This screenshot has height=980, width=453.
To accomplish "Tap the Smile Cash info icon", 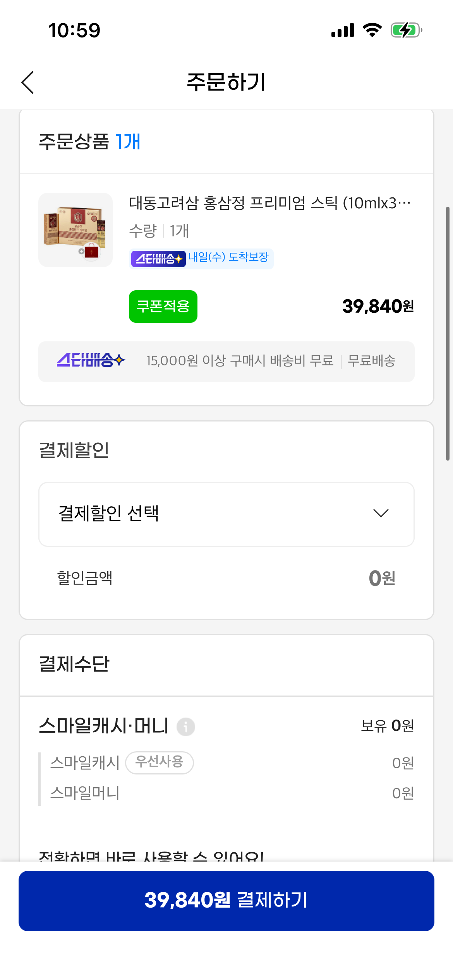I will pyautogui.click(x=186, y=726).
